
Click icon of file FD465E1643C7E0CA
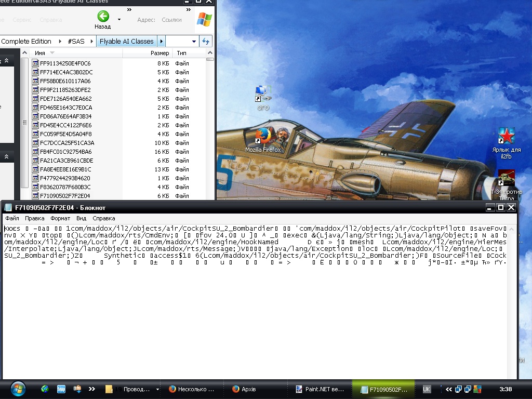tap(35, 107)
